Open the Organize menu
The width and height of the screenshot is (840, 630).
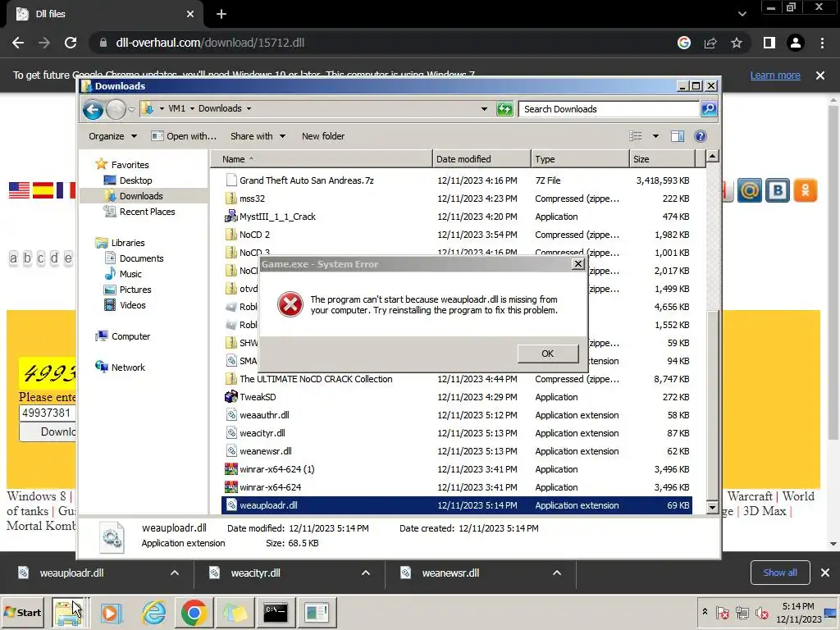tap(112, 136)
